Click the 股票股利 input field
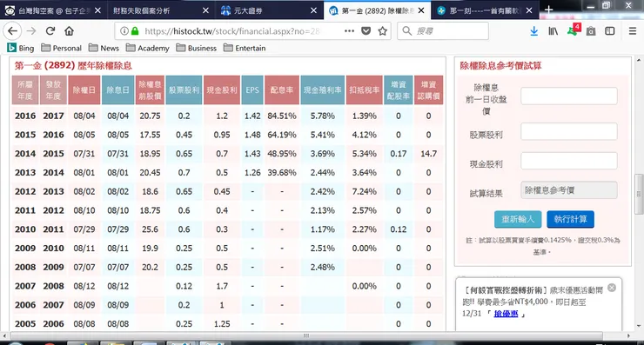The width and height of the screenshot is (644, 345). pyautogui.click(x=569, y=131)
